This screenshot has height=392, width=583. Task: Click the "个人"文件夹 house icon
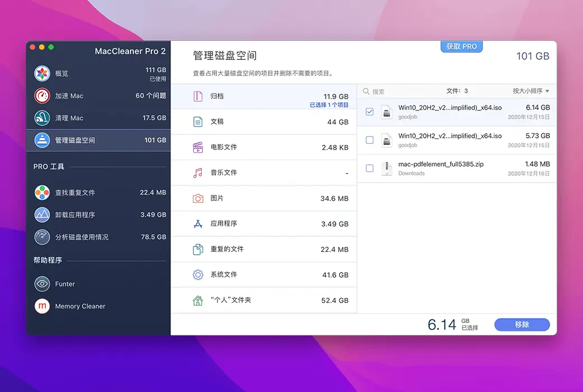coord(198,300)
